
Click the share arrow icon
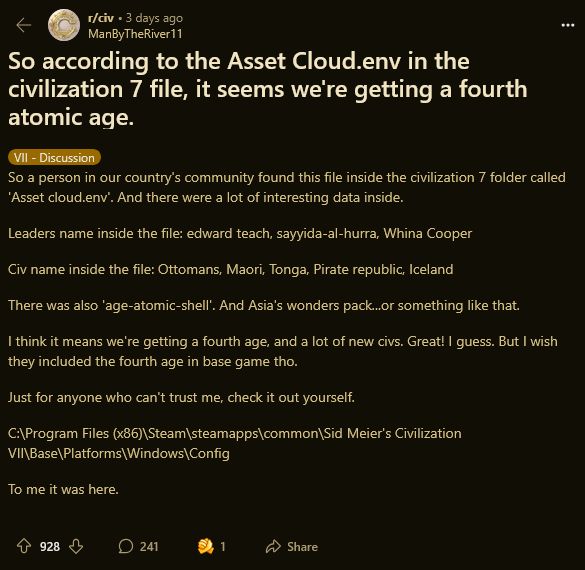pos(273,546)
